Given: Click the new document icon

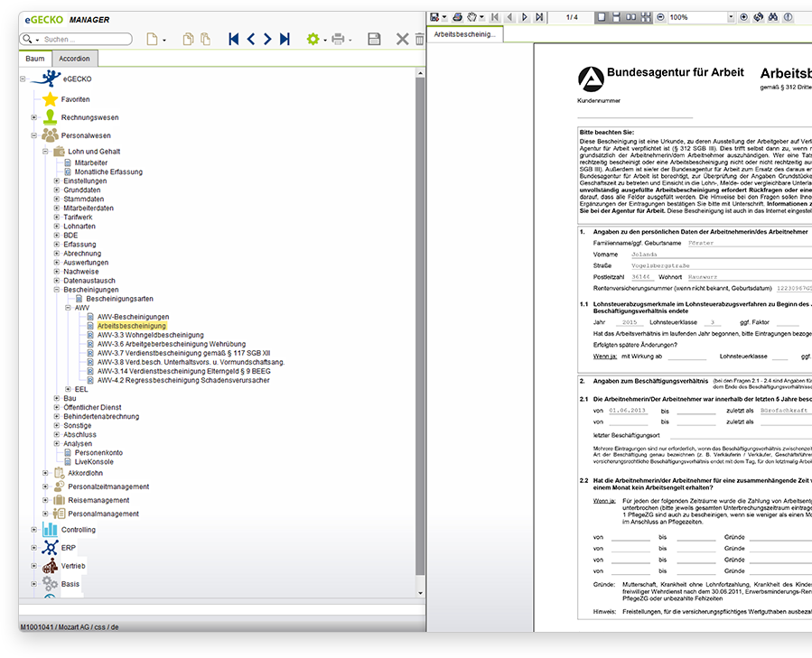Looking at the screenshot, I should coord(152,39).
